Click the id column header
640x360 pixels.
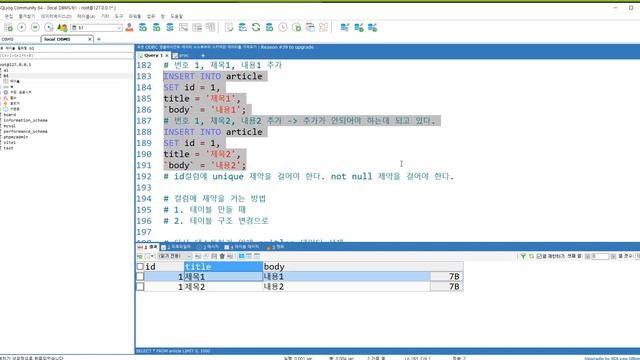(164, 267)
